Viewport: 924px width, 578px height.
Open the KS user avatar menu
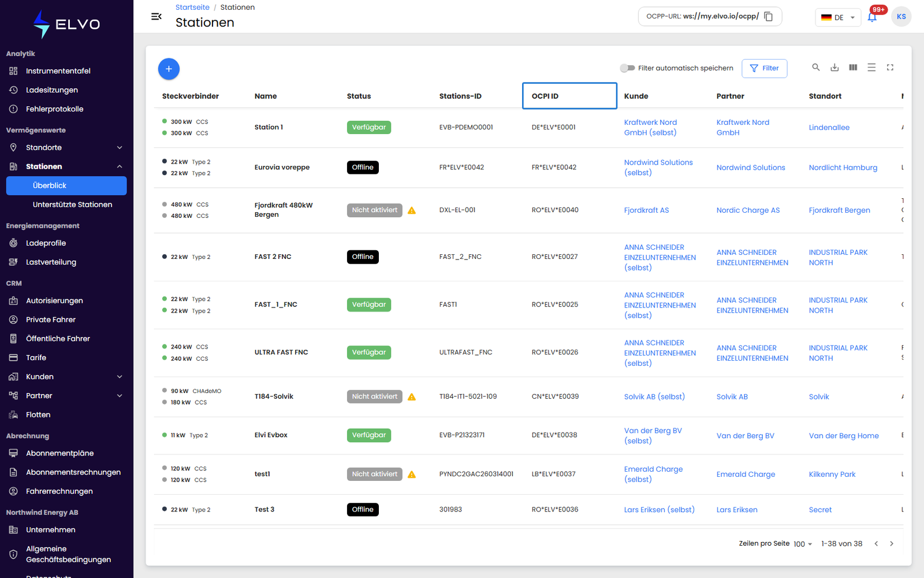coord(901,16)
